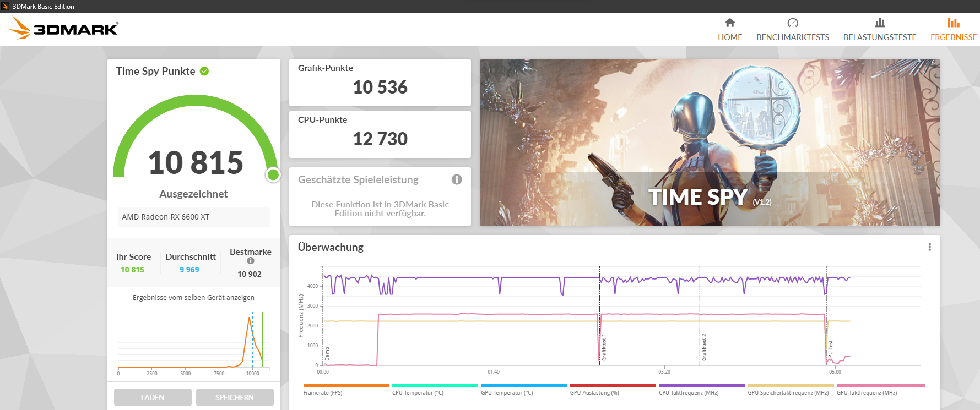This screenshot has height=410, width=980.
Task: Go to BELASTUNGSTESTE tab
Action: (880, 37)
